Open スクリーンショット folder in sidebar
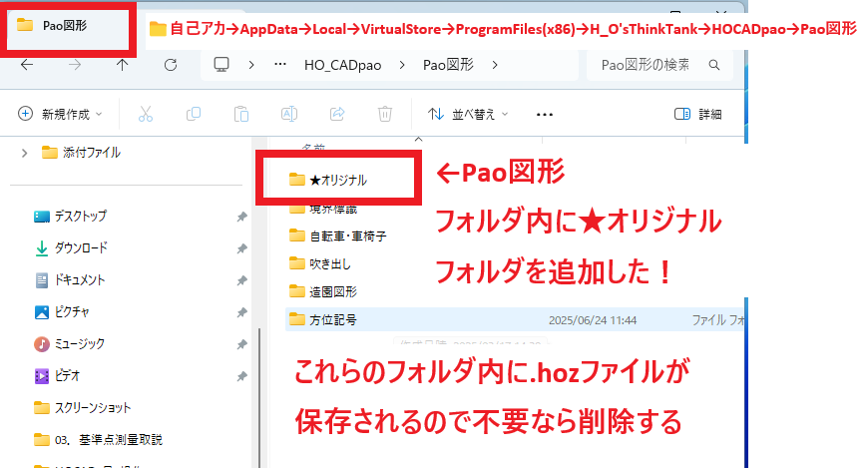 (x=83, y=408)
